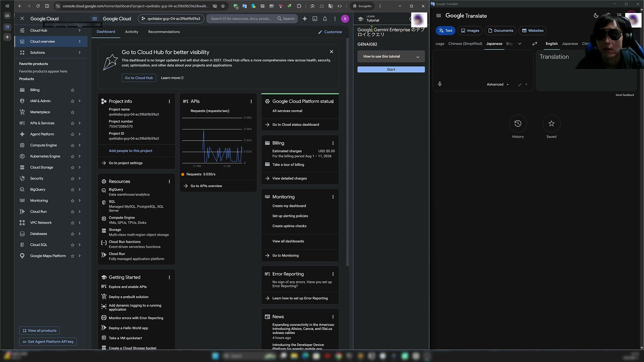Select Images mode in Google Translate
644x362 pixels.
[470, 31]
